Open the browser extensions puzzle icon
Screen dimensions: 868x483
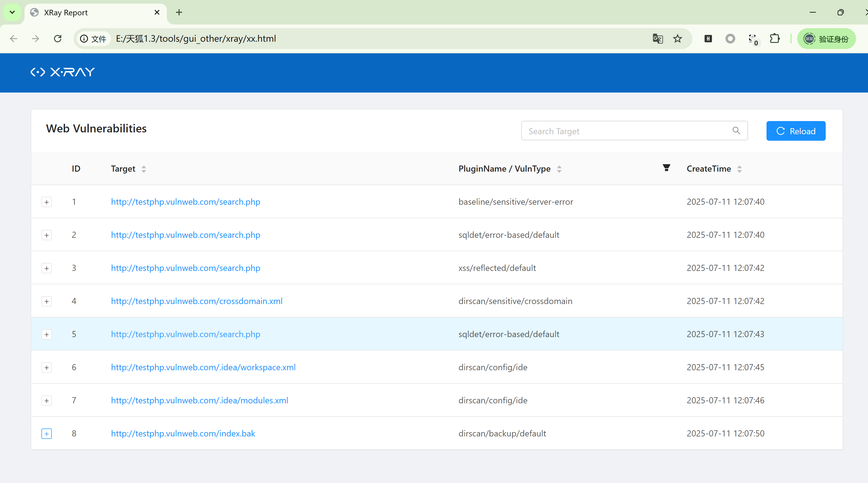(775, 39)
